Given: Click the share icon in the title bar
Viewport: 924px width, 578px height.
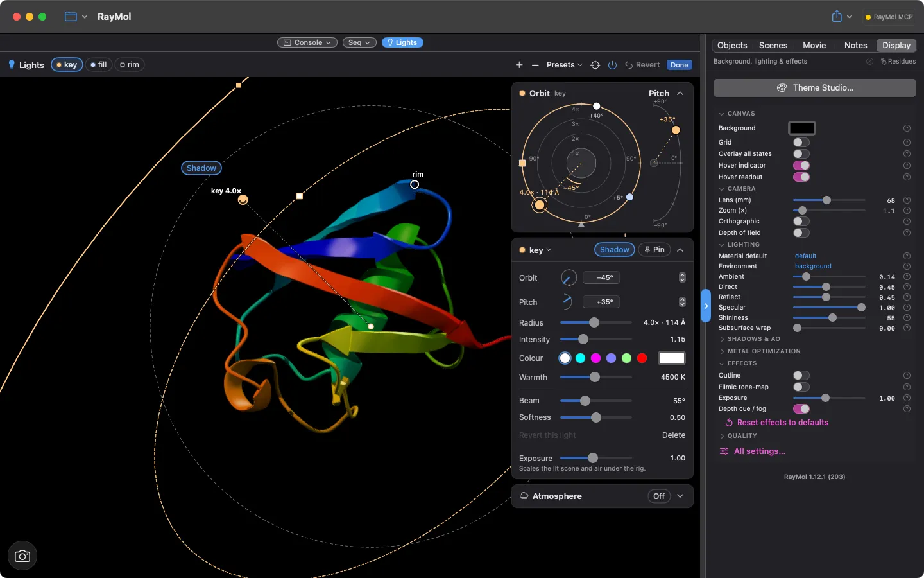Looking at the screenshot, I should pos(837,17).
